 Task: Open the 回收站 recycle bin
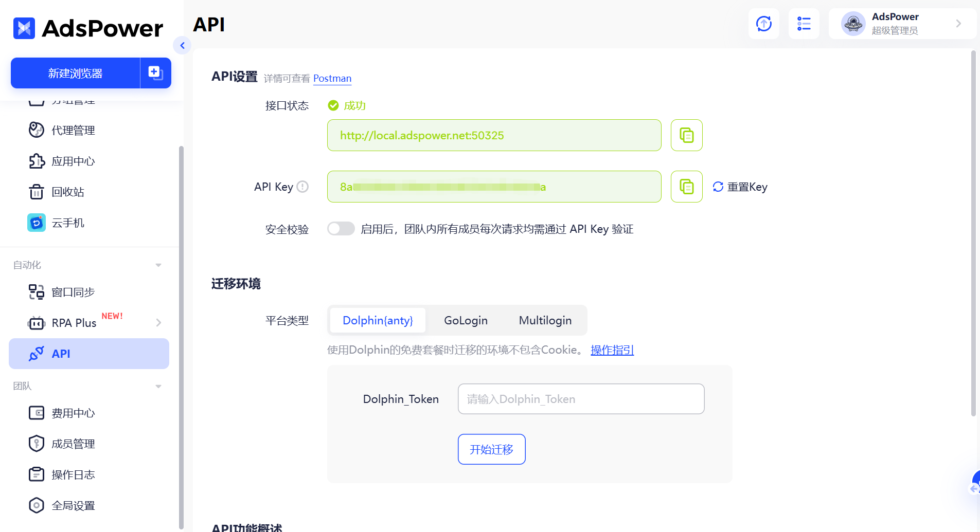(x=67, y=192)
